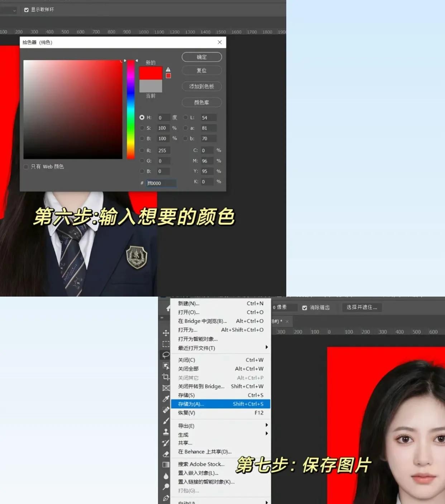Activate the Rectangular Marquee tool
The height and width of the screenshot is (504, 445).
tap(166, 344)
